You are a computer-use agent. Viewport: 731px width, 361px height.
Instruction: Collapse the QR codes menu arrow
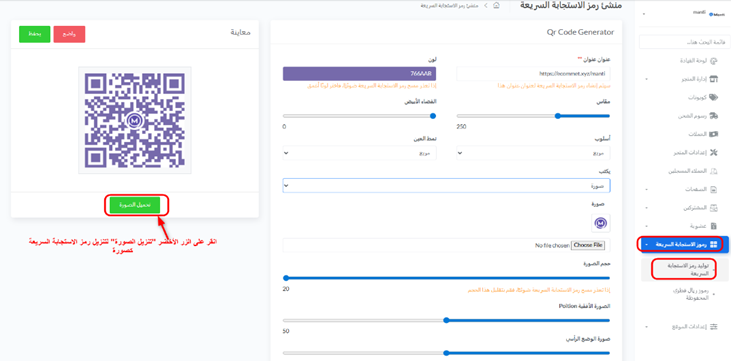646,244
